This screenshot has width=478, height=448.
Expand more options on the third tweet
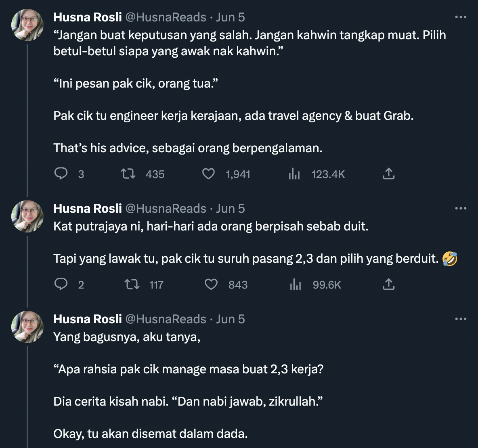(x=461, y=319)
